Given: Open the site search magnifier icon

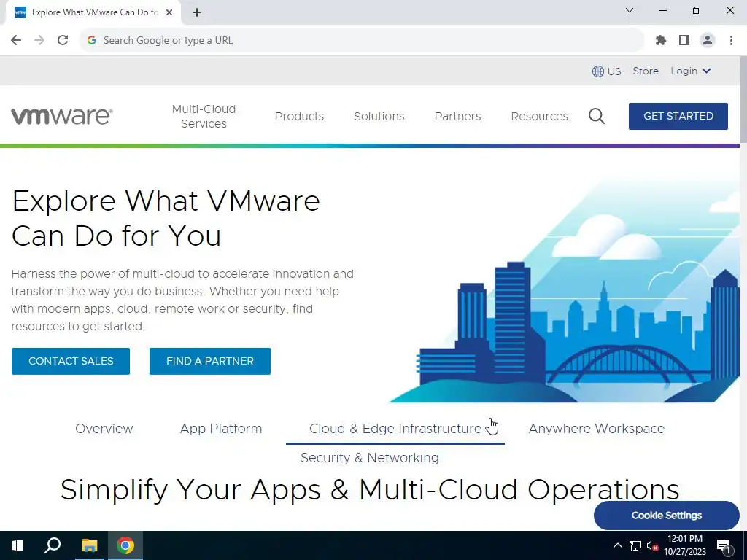Looking at the screenshot, I should click(597, 116).
